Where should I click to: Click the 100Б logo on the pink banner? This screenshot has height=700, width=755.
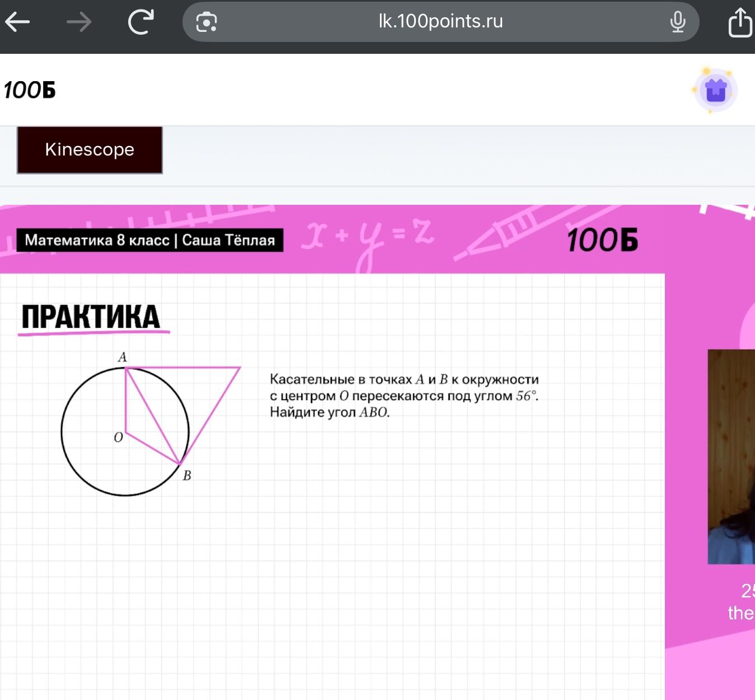pos(603,240)
